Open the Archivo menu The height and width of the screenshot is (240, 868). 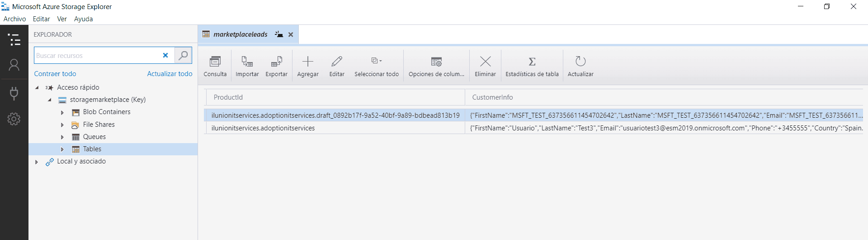click(14, 19)
